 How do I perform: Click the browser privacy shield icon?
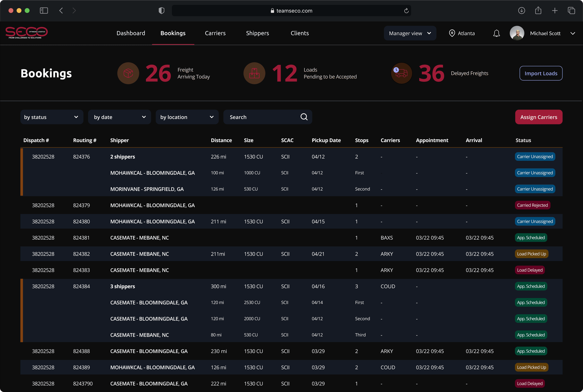(x=161, y=11)
